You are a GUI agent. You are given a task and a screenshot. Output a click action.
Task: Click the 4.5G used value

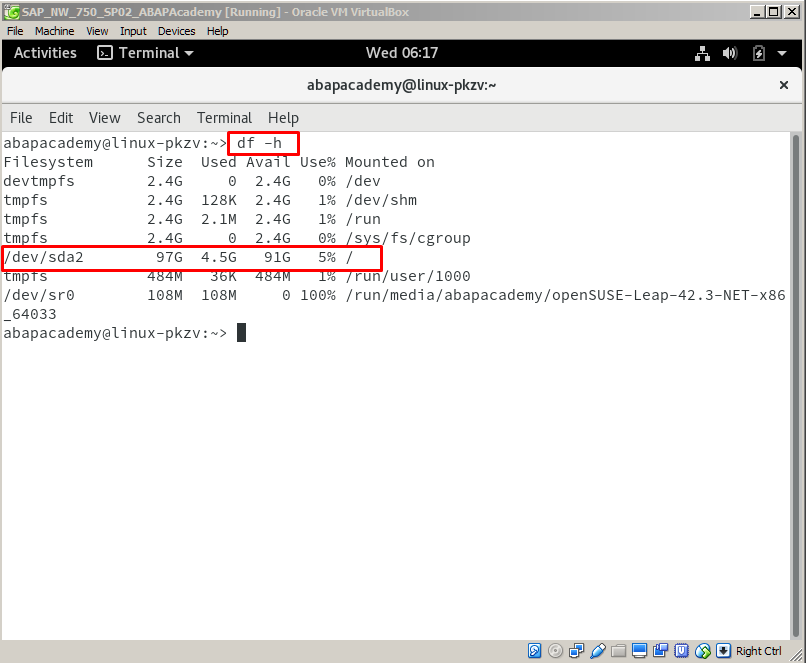[x=218, y=257]
